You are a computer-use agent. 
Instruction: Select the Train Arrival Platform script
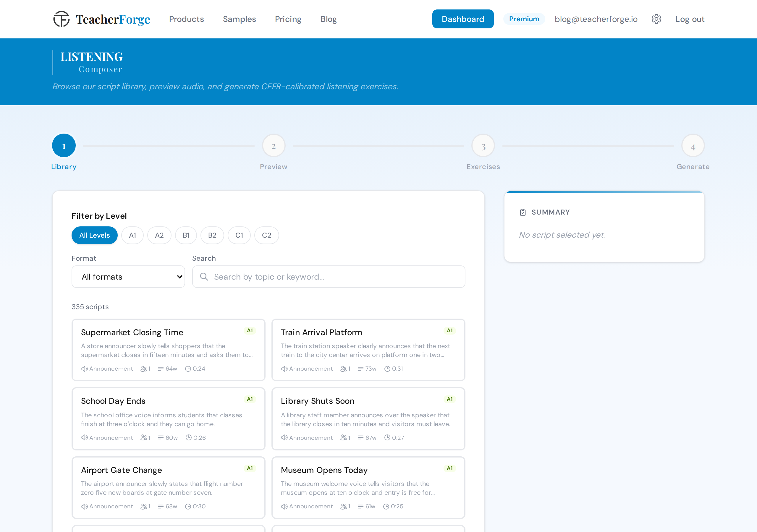point(368,350)
